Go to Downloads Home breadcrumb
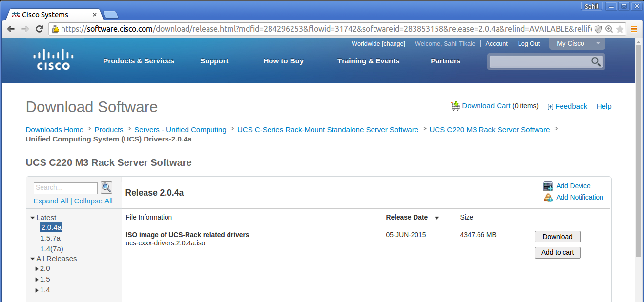Viewport: 644px width, 302px height. (55, 130)
